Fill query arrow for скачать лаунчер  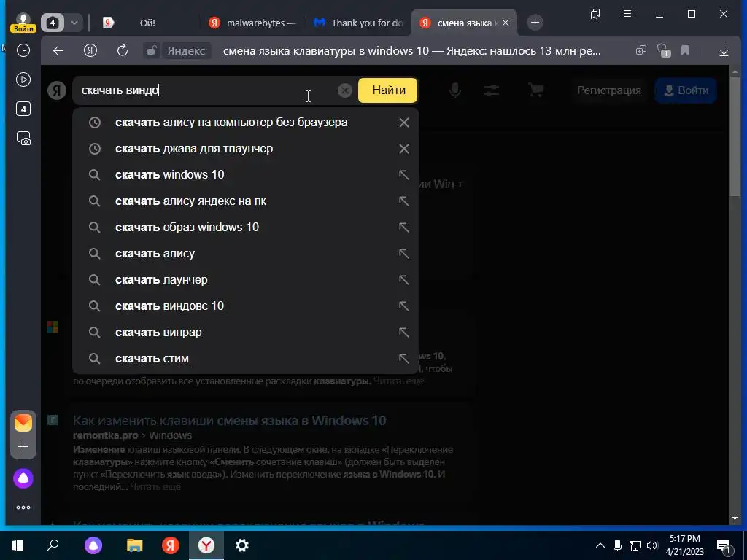click(404, 279)
